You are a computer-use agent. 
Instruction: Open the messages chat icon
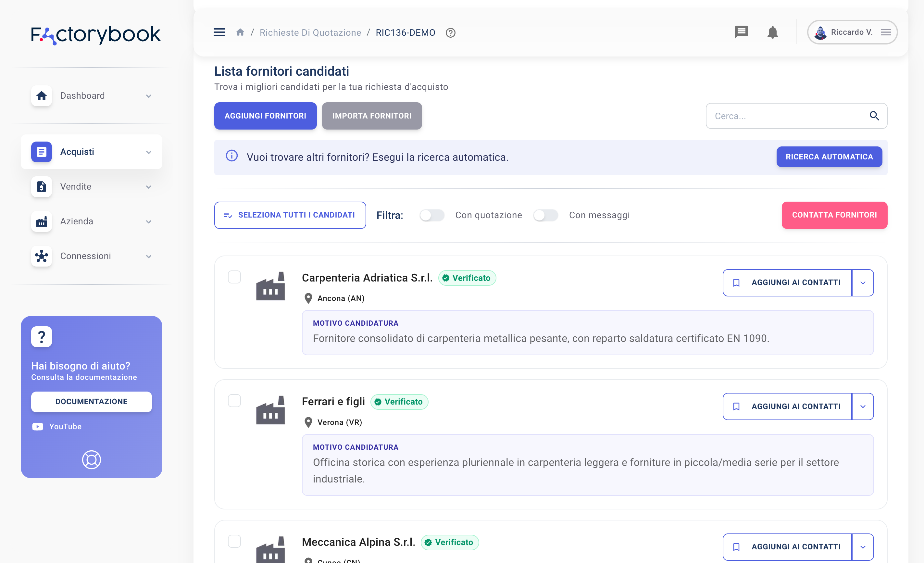(x=741, y=32)
